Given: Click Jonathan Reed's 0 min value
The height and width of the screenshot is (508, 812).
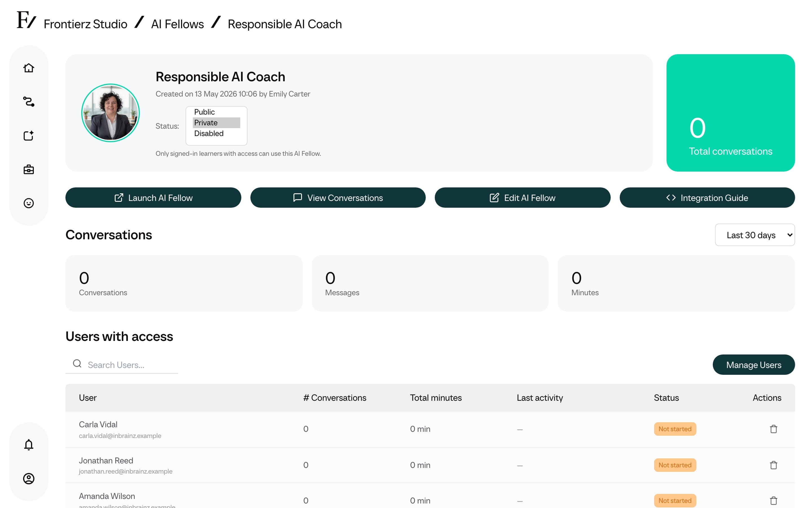Looking at the screenshot, I should (420, 465).
